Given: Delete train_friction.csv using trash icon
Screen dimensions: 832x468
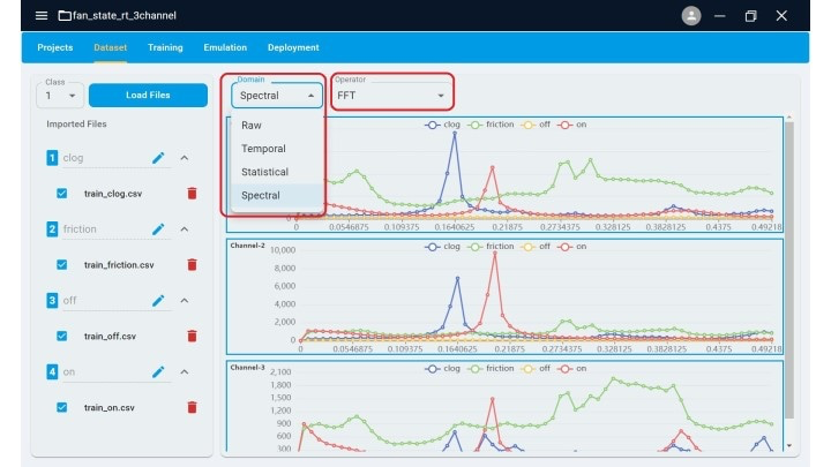Looking at the screenshot, I should 192,265.
